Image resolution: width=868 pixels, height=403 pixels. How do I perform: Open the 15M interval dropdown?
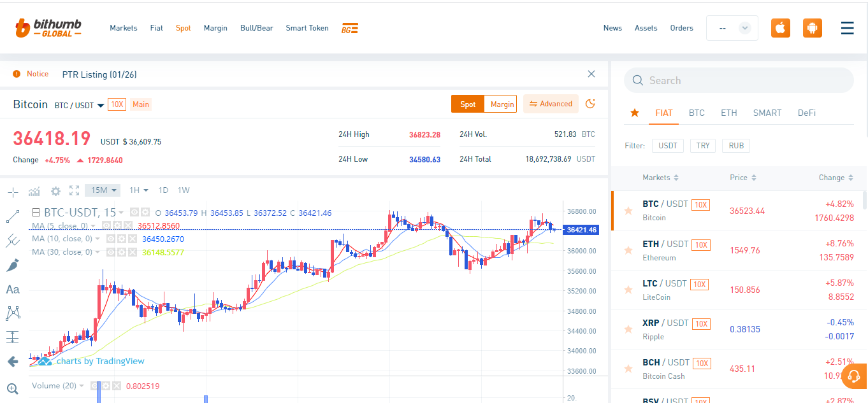(102, 190)
